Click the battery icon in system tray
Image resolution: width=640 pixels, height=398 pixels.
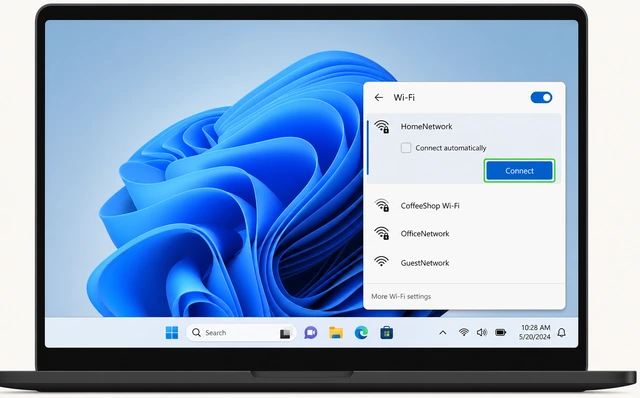[x=501, y=332]
